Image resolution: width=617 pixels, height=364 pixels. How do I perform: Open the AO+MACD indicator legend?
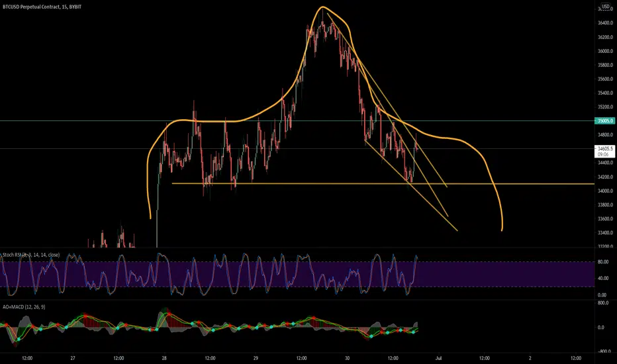pyautogui.click(x=24, y=307)
